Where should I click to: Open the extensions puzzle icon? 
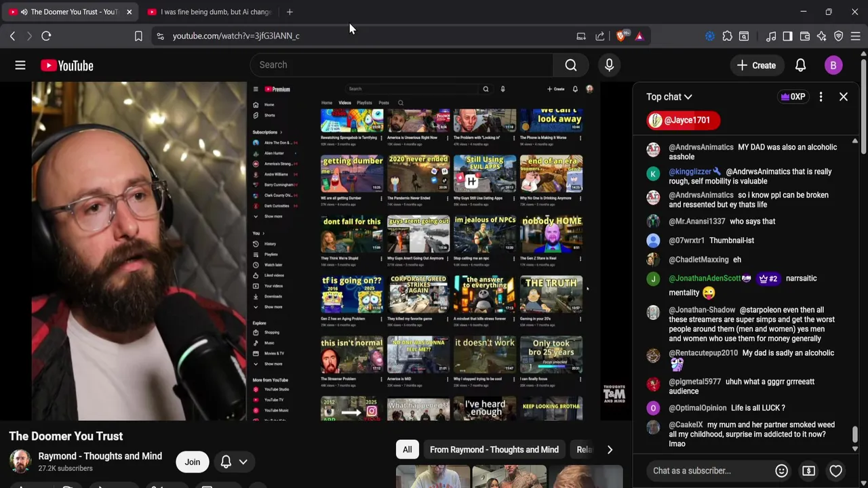click(x=727, y=36)
